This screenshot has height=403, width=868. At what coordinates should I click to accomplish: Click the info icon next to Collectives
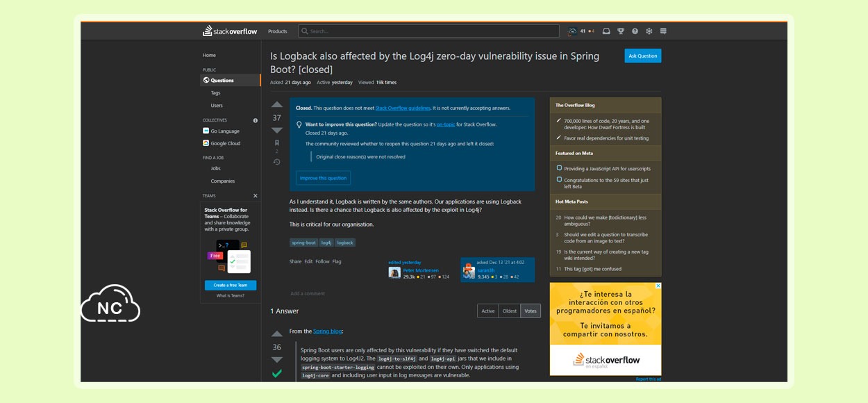pyautogui.click(x=256, y=120)
